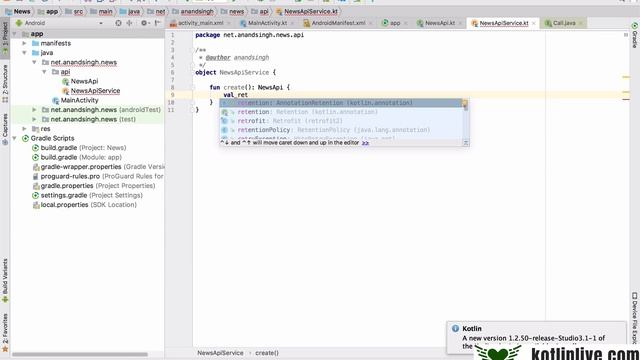Viewport: 640px width, 360px height.
Task: Expand net.anandsingh.news (androidTest) package
Action: [34, 110]
